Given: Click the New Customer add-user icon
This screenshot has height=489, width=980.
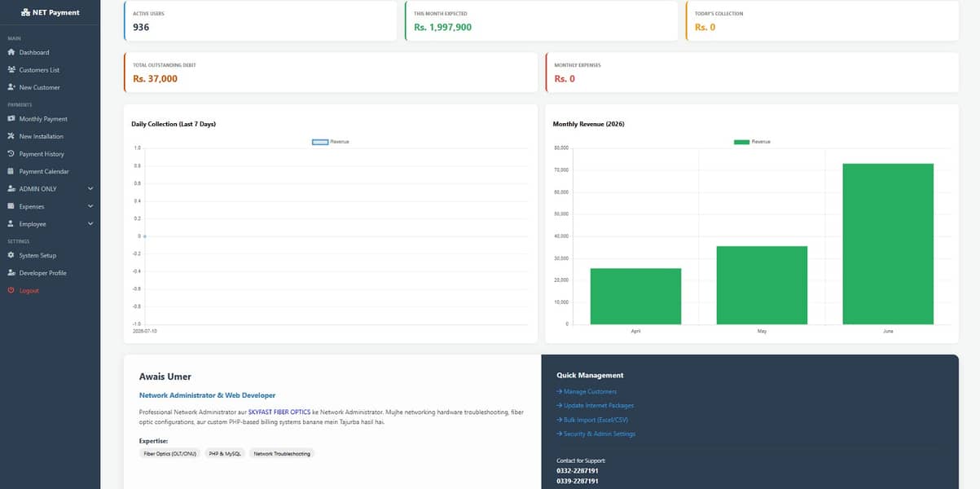Looking at the screenshot, I should point(11,87).
